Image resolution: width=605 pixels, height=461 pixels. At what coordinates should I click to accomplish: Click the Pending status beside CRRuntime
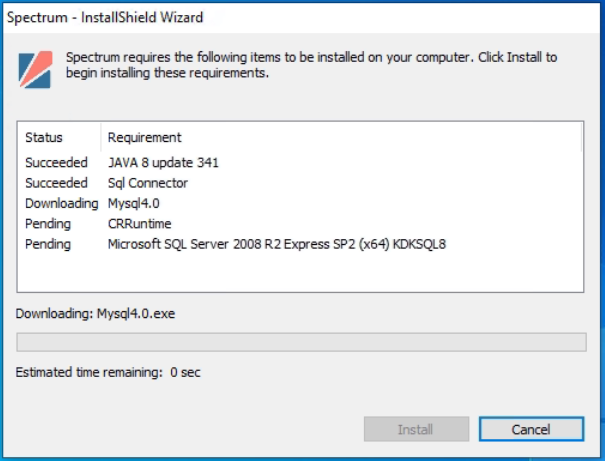point(48,224)
